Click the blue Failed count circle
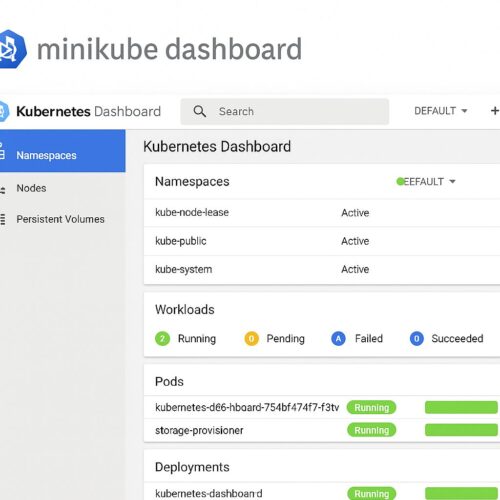The image size is (500, 500). tap(338, 339)
